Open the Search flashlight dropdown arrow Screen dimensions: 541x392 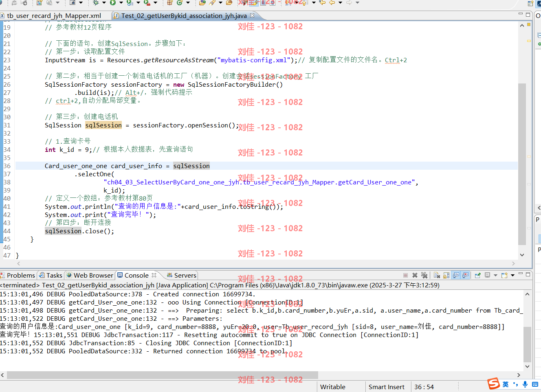pos(220,3)
